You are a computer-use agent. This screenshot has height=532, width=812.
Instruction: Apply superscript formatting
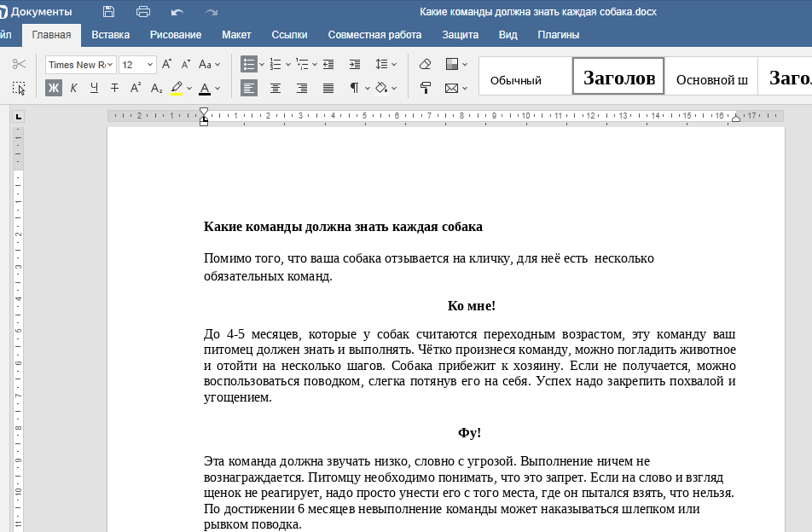click(134, 87)
